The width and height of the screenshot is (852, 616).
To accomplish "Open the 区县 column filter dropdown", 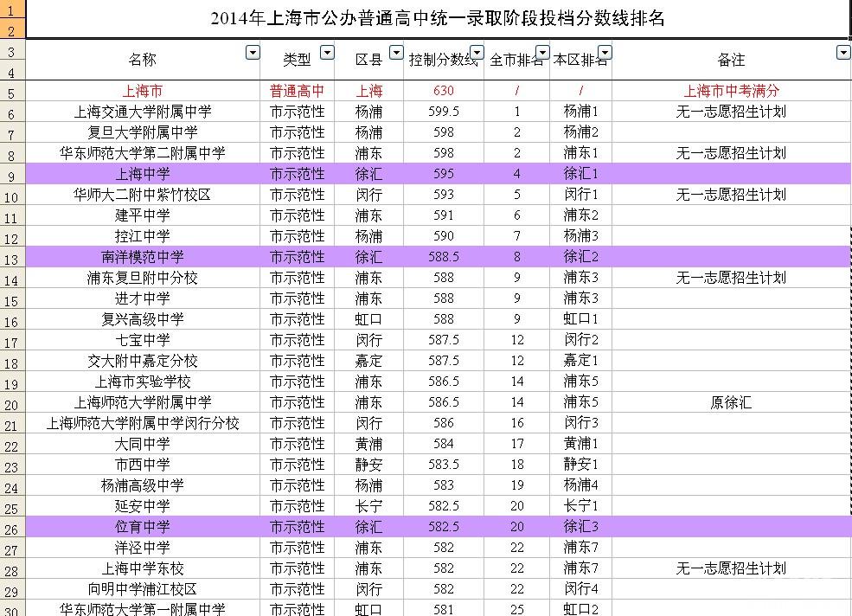I will point(397,53).
